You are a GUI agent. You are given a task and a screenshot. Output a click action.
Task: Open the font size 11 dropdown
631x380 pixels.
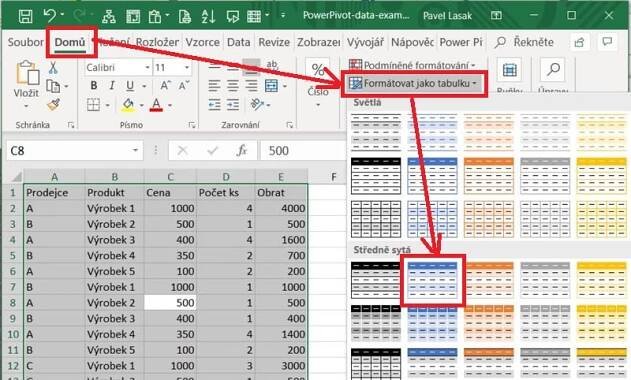click(187, 68)
